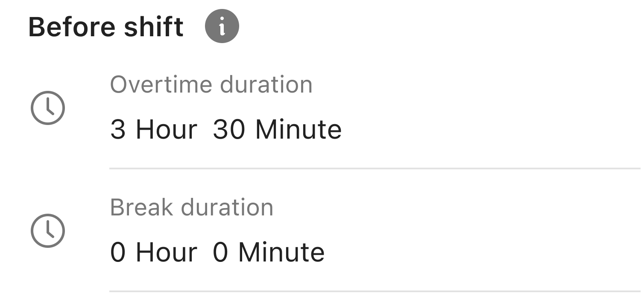Select the 3 Hour overtime value
Image resolution: width=644 pixels, height=305 pixels.
click(x=154, y=129)
